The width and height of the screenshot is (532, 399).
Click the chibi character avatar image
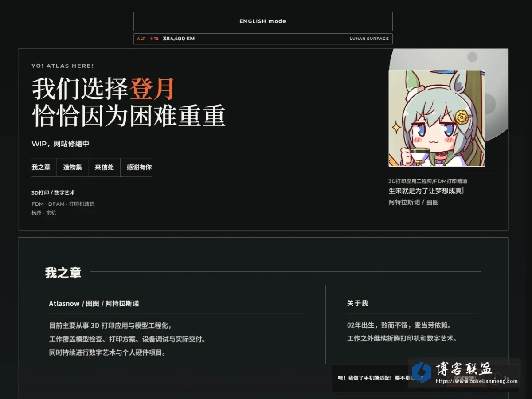point(437,118)
